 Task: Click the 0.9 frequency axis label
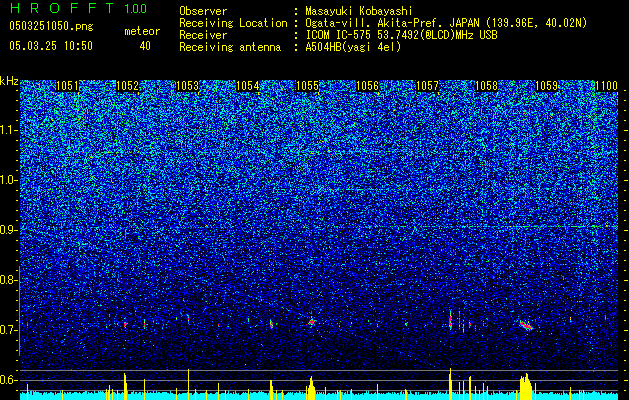click(9, 230)
